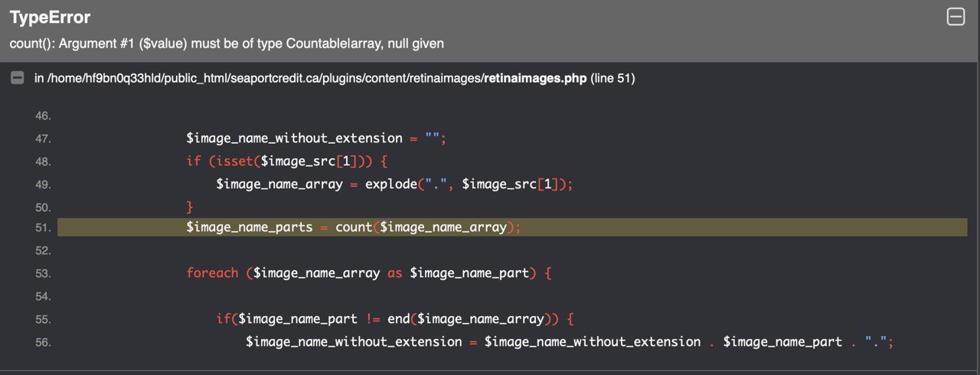This screenshot has height=375, width=980.
Task: Click the closing brace on line 50
Action: (x=190, y=207)
